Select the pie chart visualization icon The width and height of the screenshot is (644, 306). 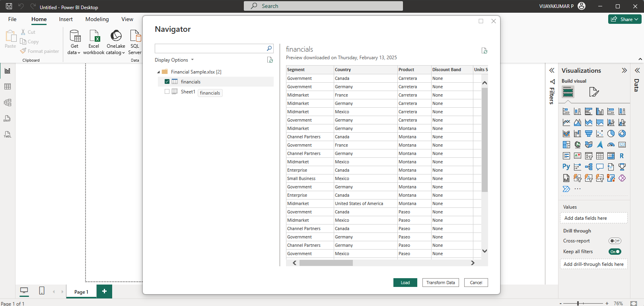coord(611,134)
